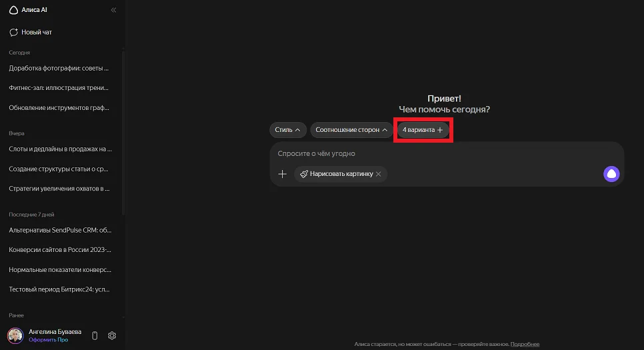Expand the Соотношение сторон dropdown
This screenshot has width=644, height=350.
pos(351,130)
